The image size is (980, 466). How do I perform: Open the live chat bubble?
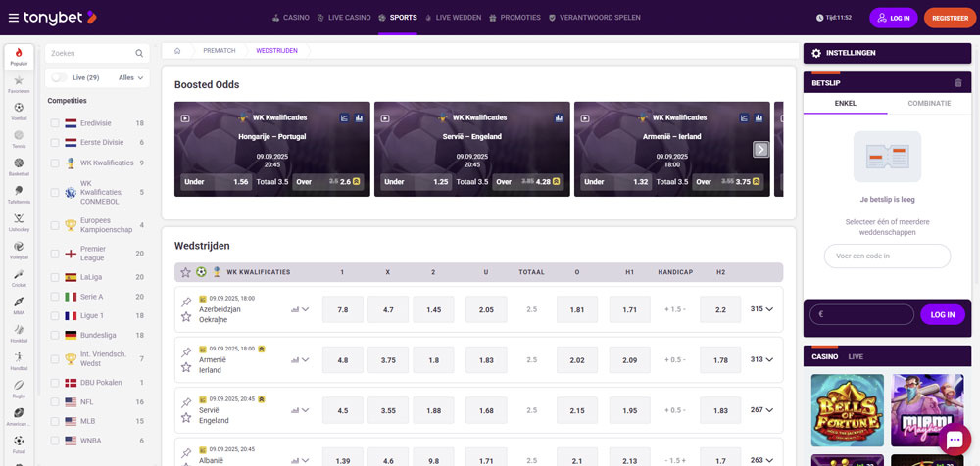click(x=955, y=440)
